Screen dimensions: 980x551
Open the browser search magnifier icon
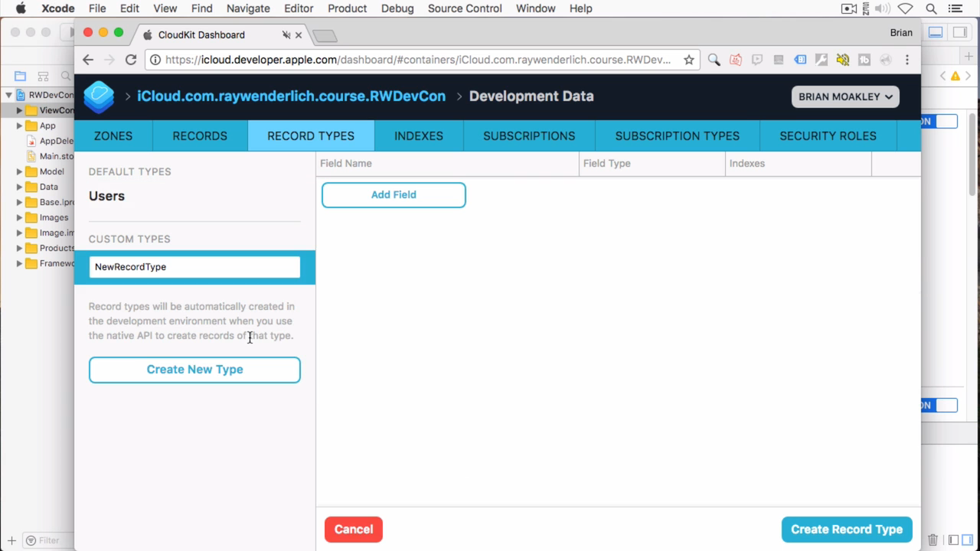pos(714,59)
